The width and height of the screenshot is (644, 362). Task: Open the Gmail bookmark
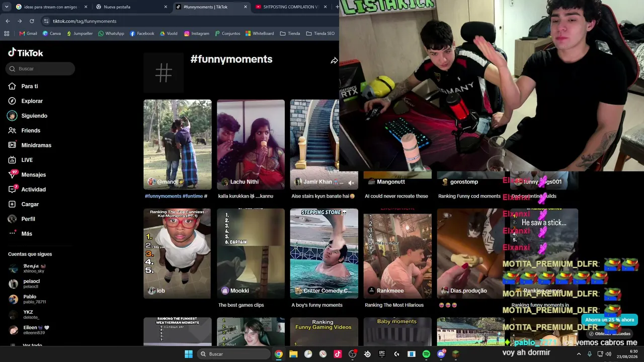pos(28,34)
